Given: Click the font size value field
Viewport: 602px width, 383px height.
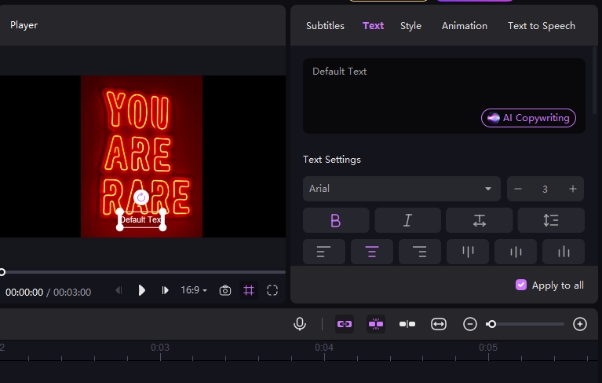Looking at the screenshot, I should coord(545,189).
